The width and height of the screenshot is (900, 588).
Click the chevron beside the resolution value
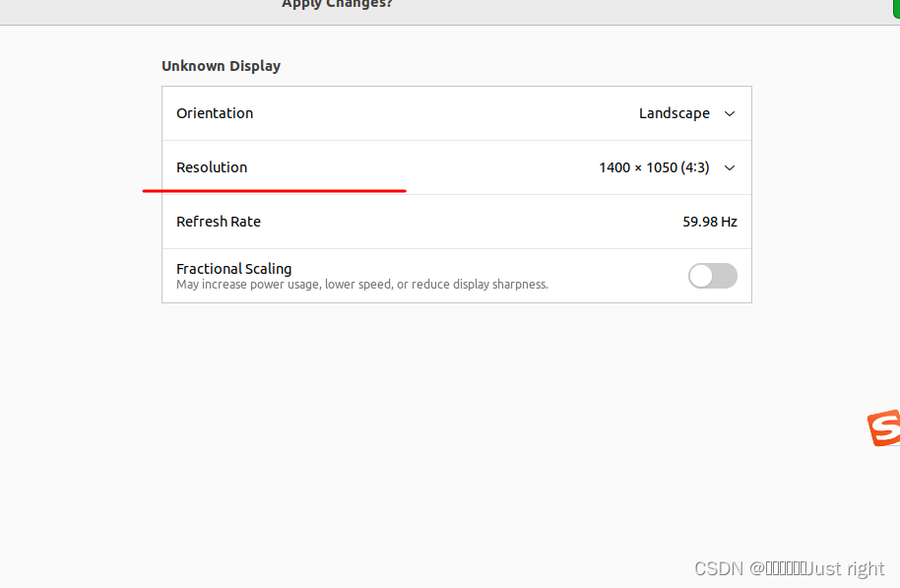[x=729, y=167]
